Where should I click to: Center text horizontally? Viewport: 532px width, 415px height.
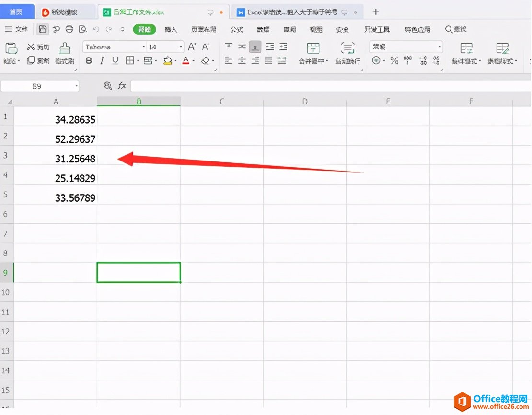click(x=242, y=61)
